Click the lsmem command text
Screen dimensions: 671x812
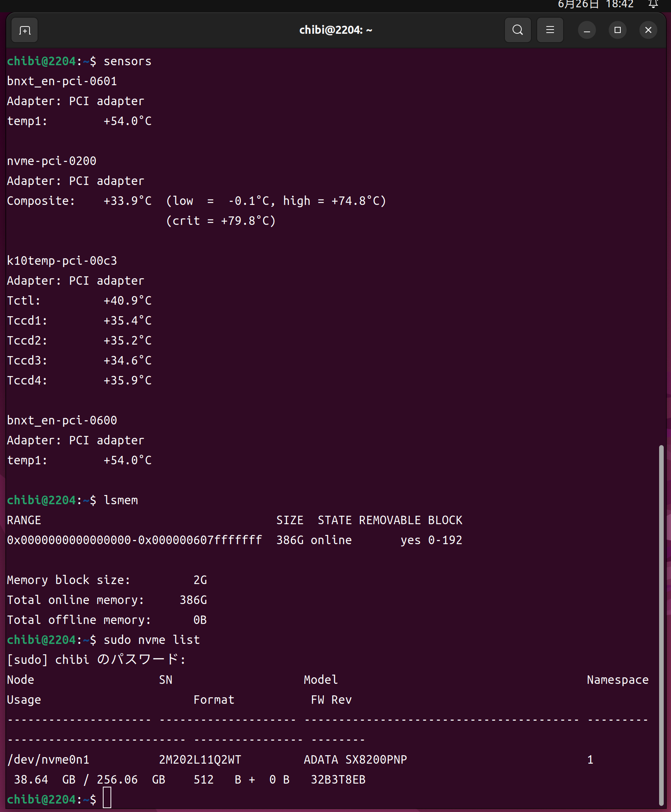coord(120,500)
